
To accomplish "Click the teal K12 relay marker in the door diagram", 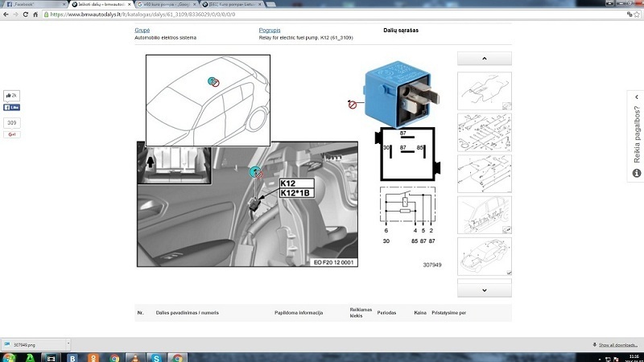I will pyautogui.click(x=255, y=171).
